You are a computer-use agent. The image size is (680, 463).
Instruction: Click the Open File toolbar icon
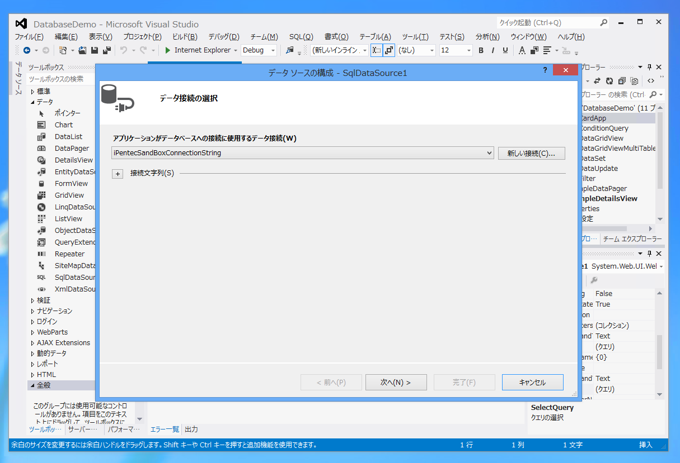82,50
